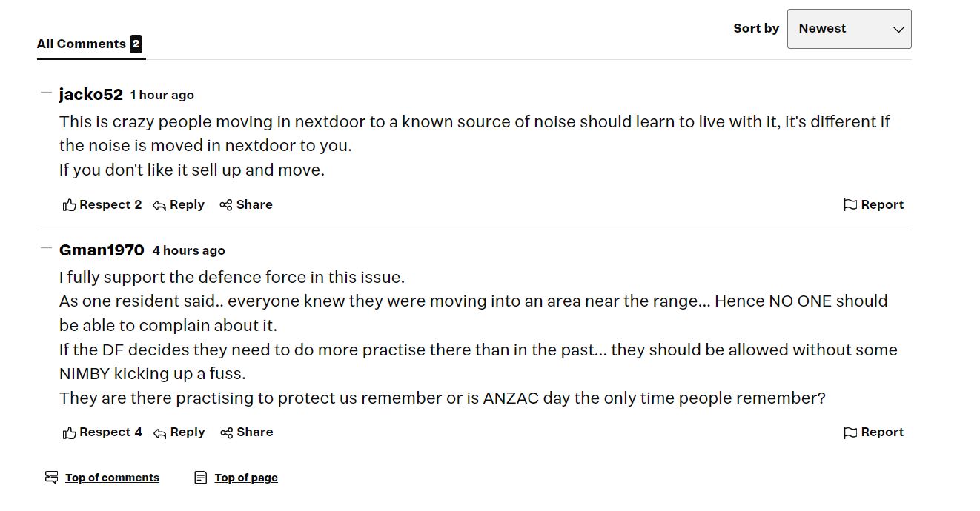Open the Sort by Newest dropdown
This screenshot has height=511, width=980.
pyautogui.click(x=849, y=29)
